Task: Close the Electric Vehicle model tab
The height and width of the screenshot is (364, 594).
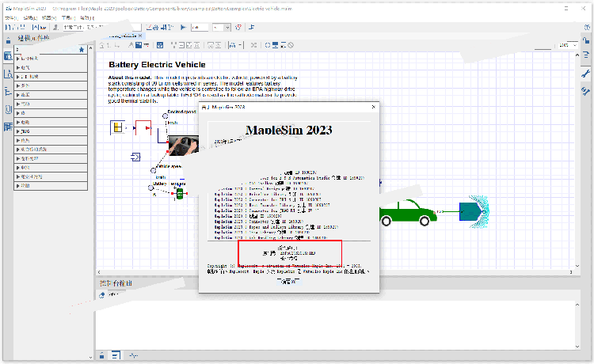Action: point(140,36)
